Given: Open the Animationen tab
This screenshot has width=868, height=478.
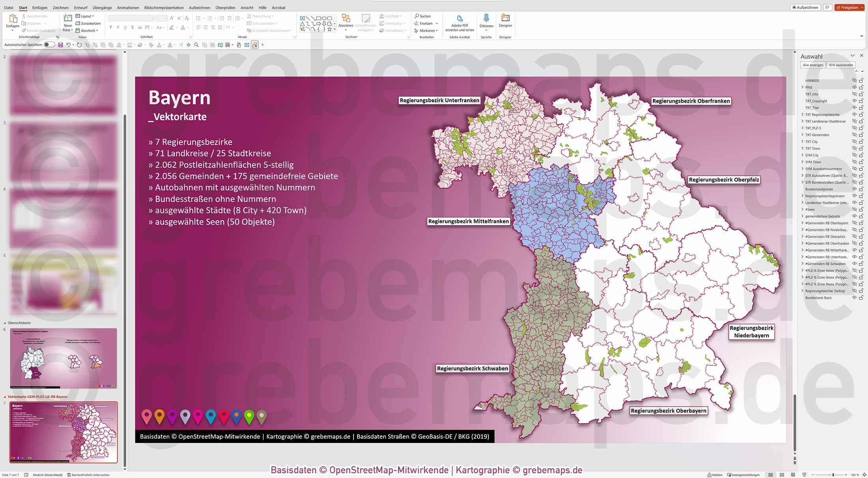Looking at the screenshot, I should [x=127, y=7].
